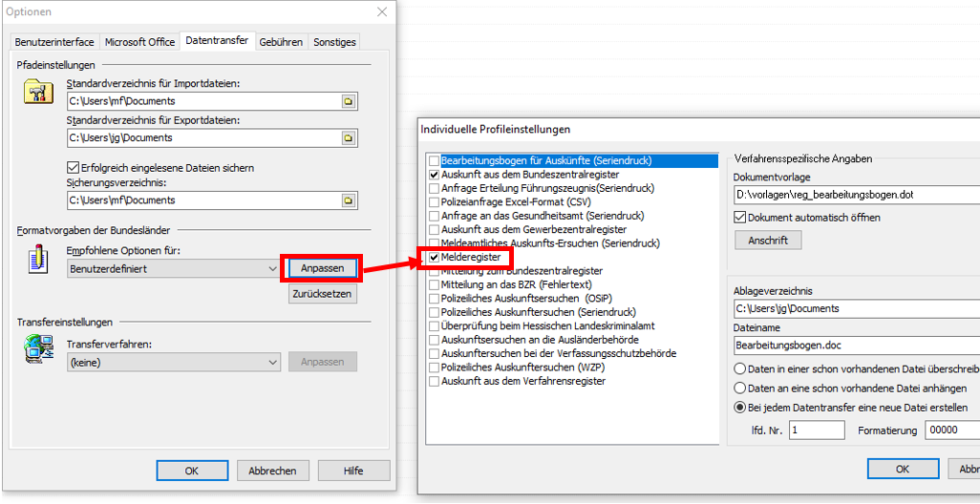Toggle 'Dokument automatisch öffnen' checkbox

coord(740,218)
